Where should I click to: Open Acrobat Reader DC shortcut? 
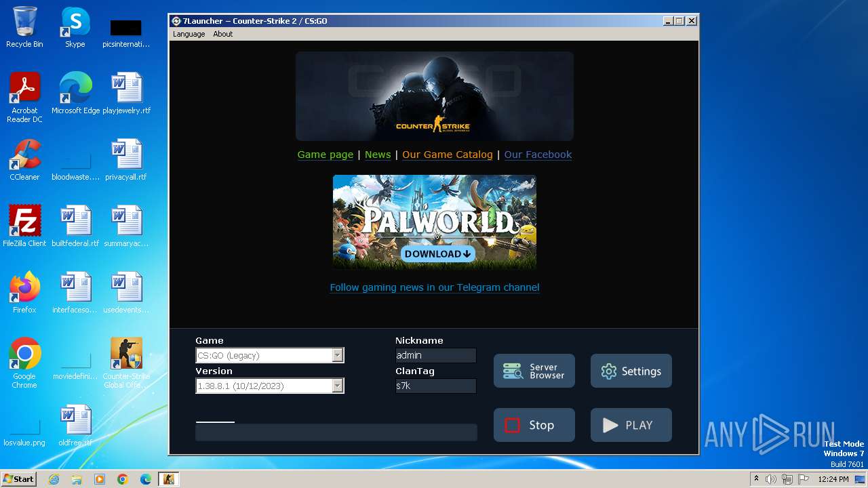pyautogui.click(x=24, y=98)
